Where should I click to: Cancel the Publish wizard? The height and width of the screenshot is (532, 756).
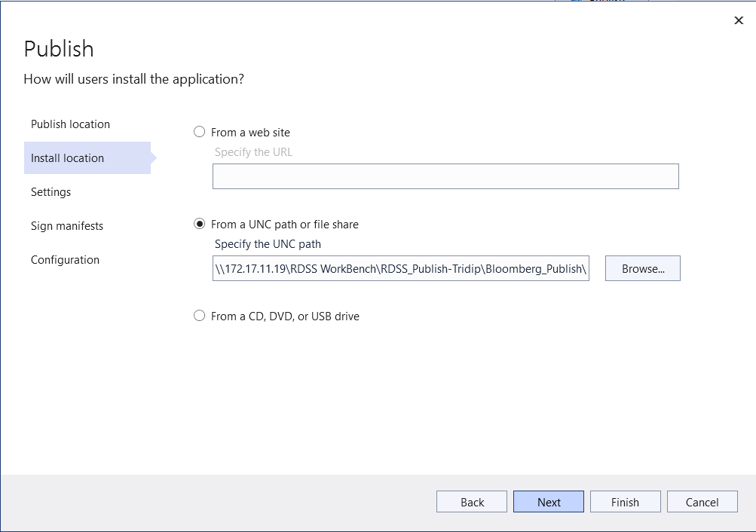702,501
